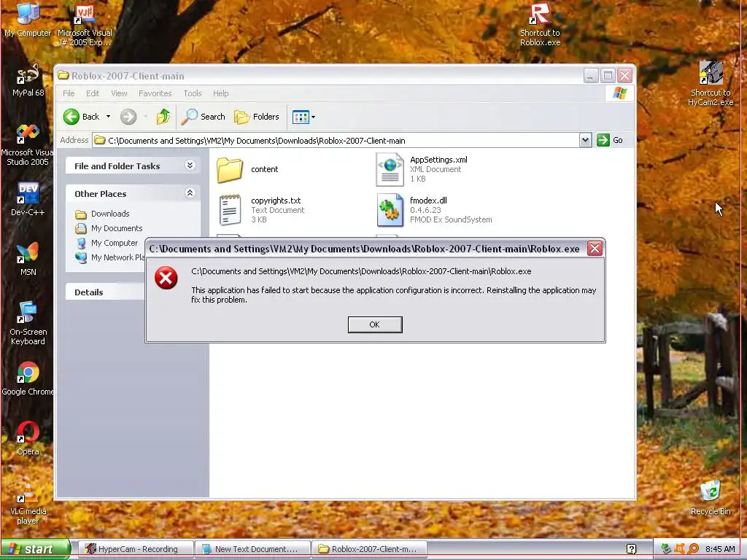The width and height of the screenshot is (747, 560).
Task: Close the Roblox.exe error dialog
Action: point(595,248)
